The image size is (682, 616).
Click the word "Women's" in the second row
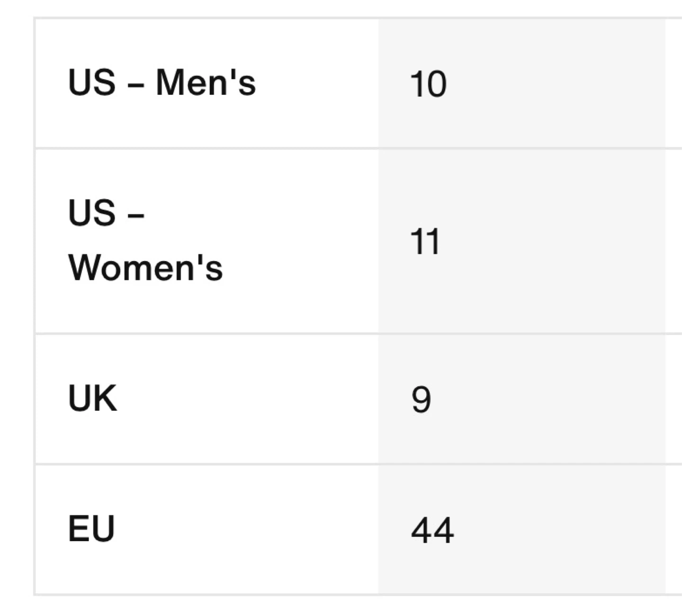tap(145, 268)
